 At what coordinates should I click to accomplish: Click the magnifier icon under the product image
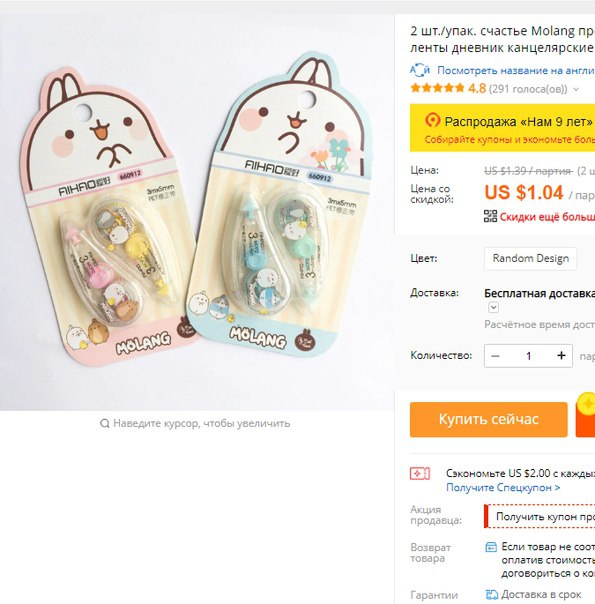coord(104,424)
